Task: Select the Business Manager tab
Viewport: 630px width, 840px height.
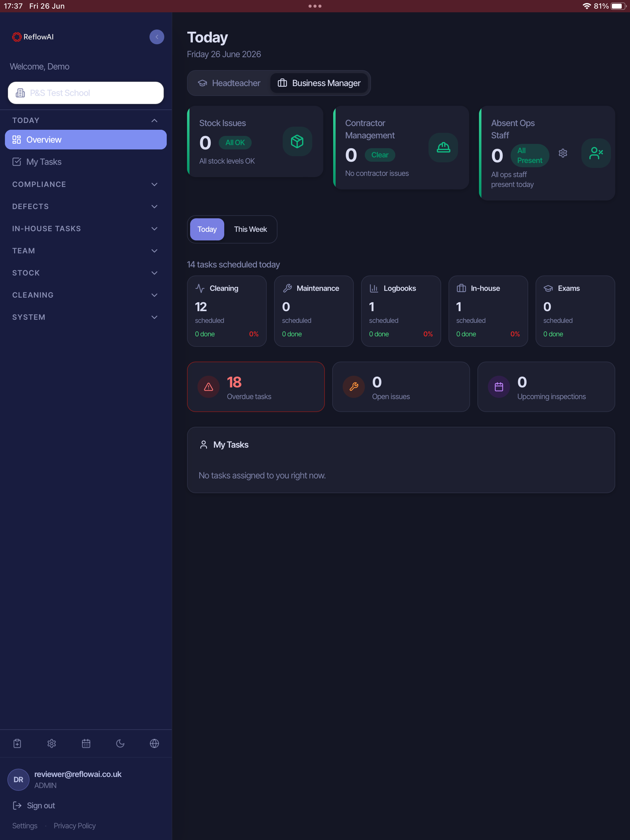Action: 319,83
